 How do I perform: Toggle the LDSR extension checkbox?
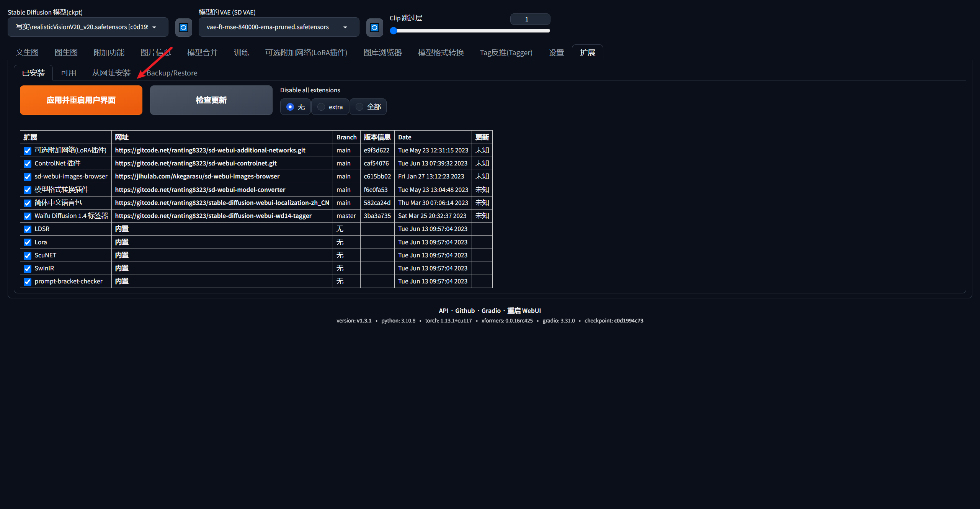28,229
